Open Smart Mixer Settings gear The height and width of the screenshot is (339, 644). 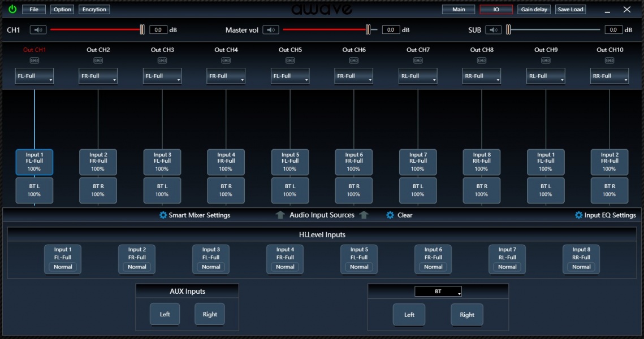(163, 215)
